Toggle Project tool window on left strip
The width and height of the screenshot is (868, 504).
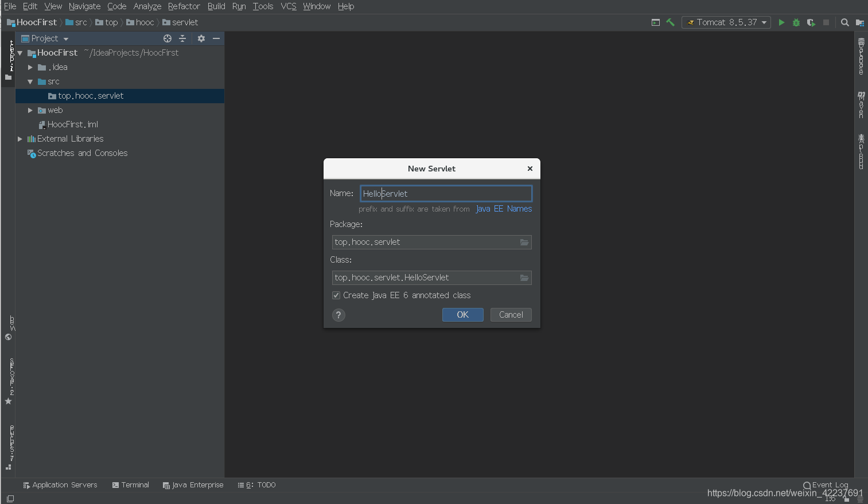(9, 60)
